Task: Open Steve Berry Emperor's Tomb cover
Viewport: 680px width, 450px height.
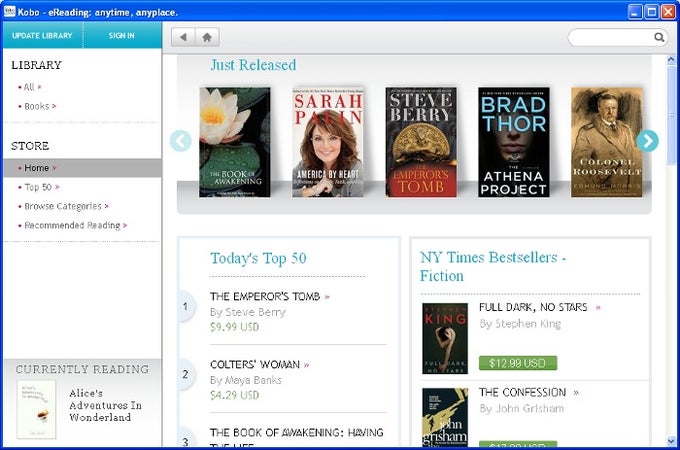Action: coord(421,142)
